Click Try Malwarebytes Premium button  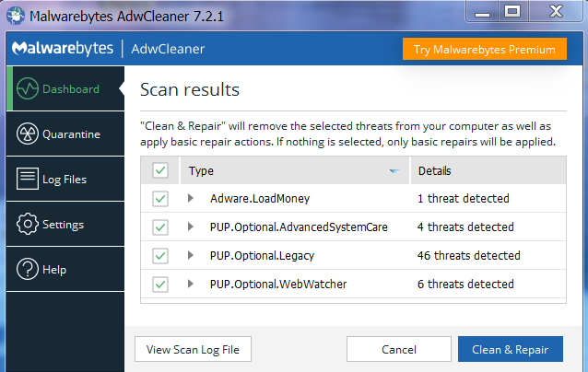[x=485, y=49]
